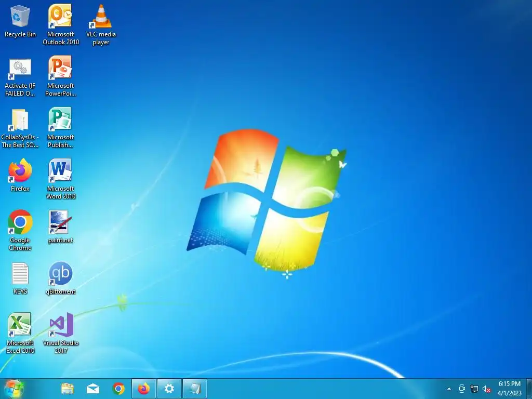
Task: Launch Microsoft PowerPoint desktop shortcut
Action: pos(60,76)
